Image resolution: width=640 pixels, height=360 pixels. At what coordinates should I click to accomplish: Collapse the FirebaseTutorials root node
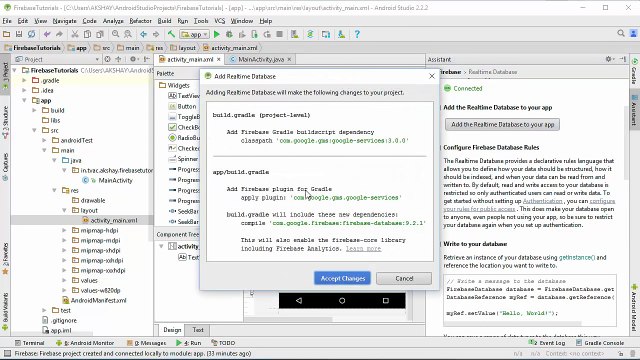[15, 70]
